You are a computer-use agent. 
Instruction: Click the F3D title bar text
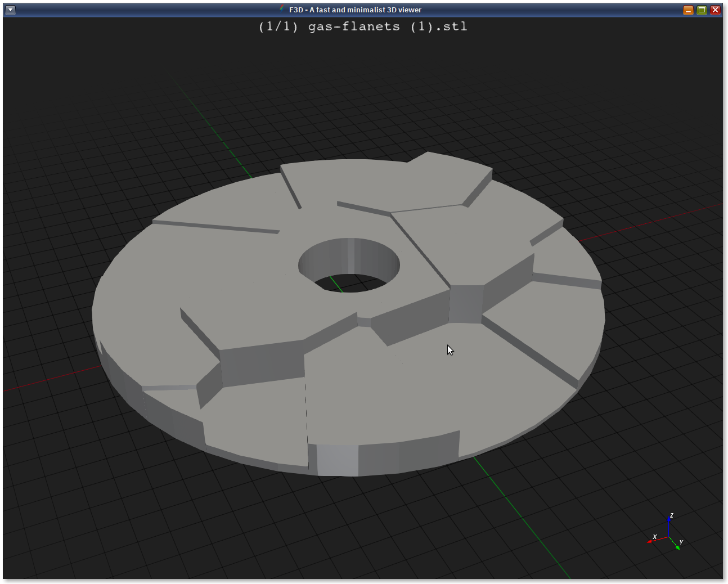(355, 10)
